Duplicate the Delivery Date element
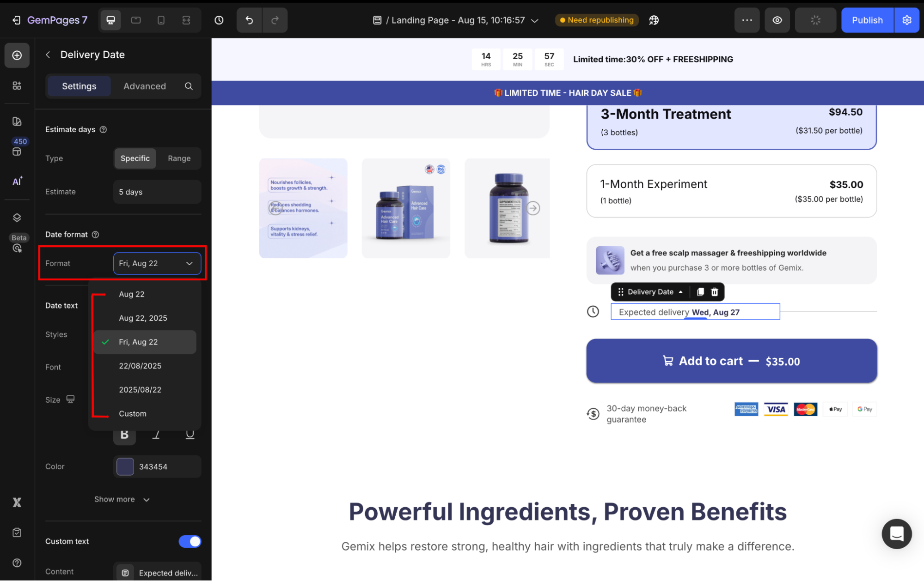The height and width of the screenshot is (581, 924). coord(700,292)
